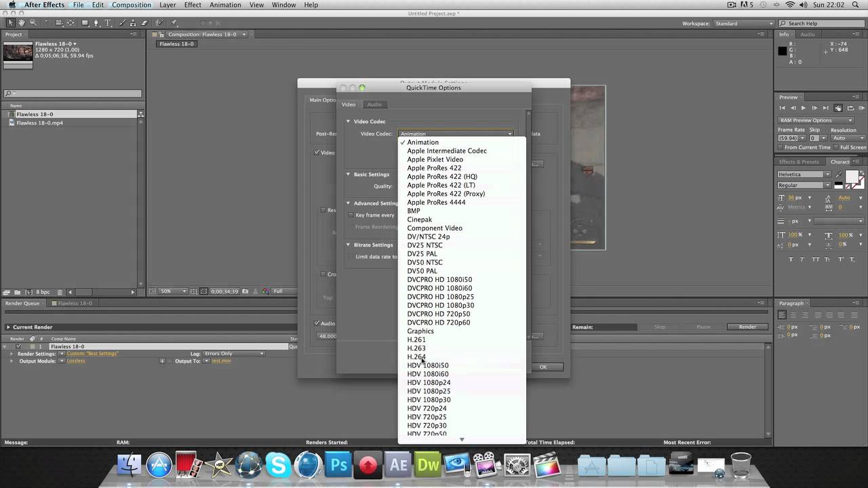Viewport: 868px width, 488px height.
Task: Select the Selection arrow tool
Action: (11, 23)
